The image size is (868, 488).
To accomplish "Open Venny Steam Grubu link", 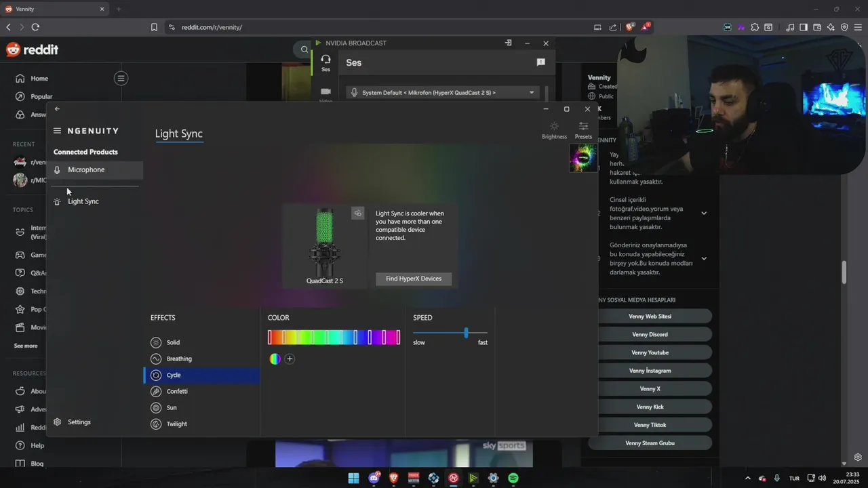I will click(x=650, y=443).
